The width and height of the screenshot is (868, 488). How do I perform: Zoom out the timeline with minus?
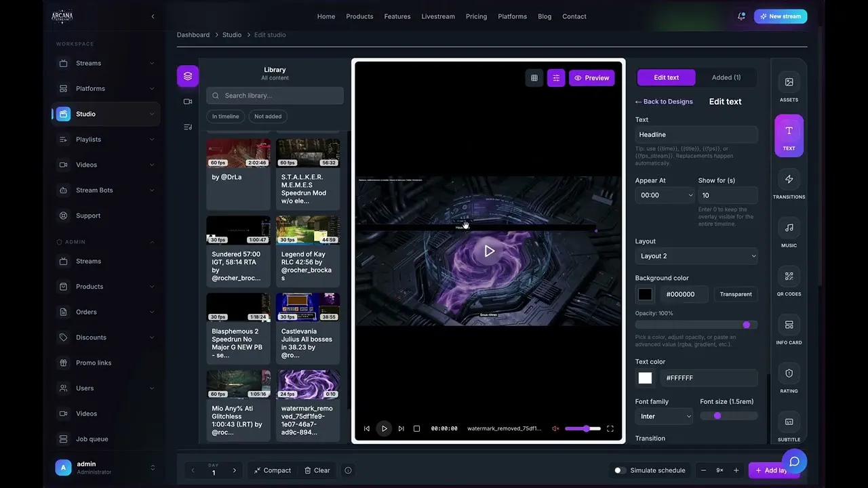point(703,470)
